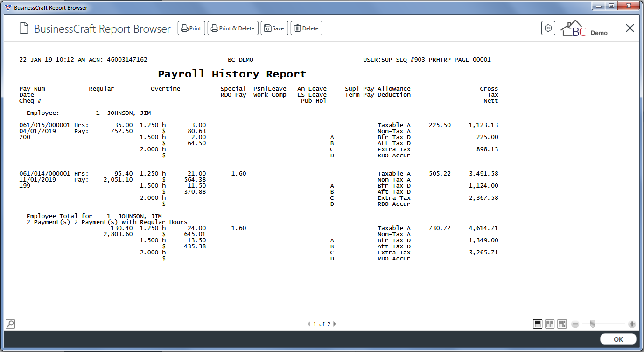
Task: Click pay number '061/014/000001'
Action: (x=45, y=174)
